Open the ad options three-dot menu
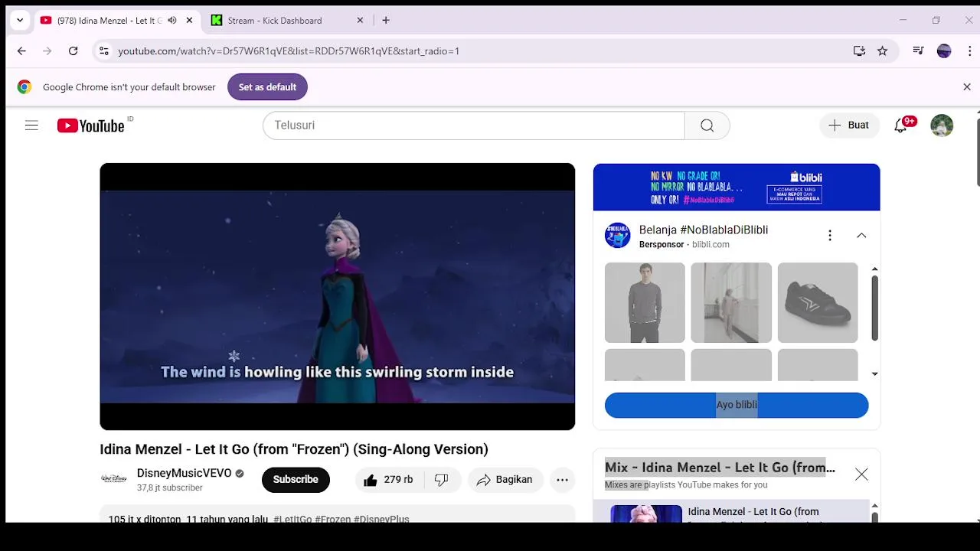Viewport: 980px width, 551px height. pyautogui.click(x=830, y=236)
